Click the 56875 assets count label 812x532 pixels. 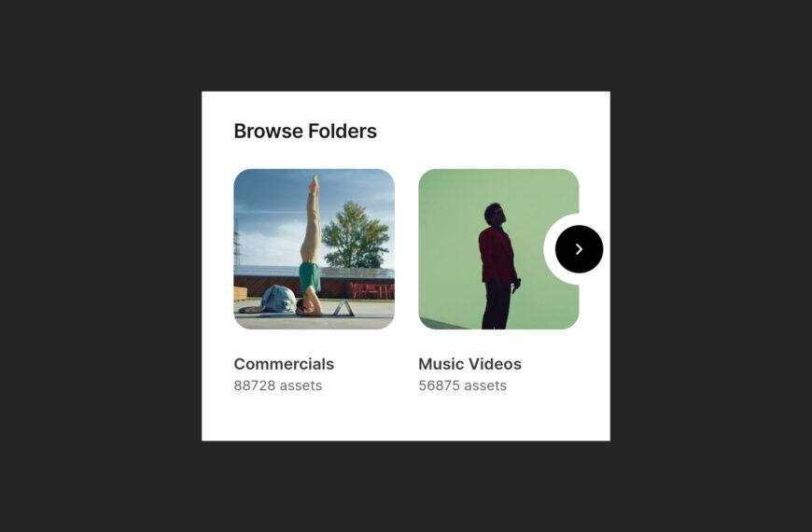pyautogui.click(x=462, y=385)
